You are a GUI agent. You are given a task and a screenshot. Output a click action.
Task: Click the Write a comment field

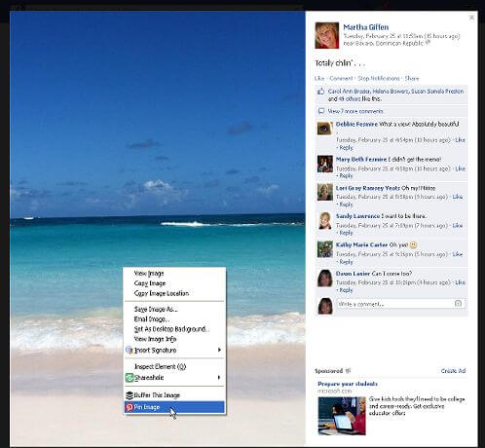point(400,304)
